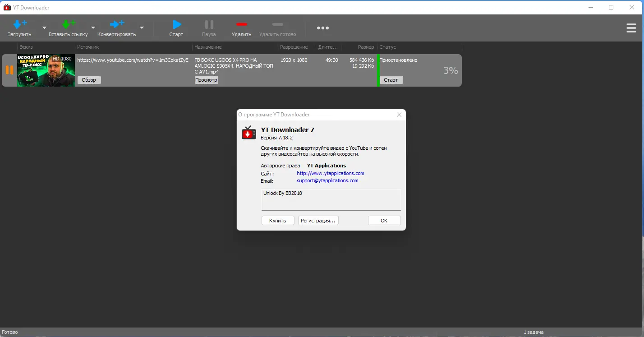Open the Вставить ссылку dropdown arrow
Screen dimensions: 644x337
click(93, 28)
